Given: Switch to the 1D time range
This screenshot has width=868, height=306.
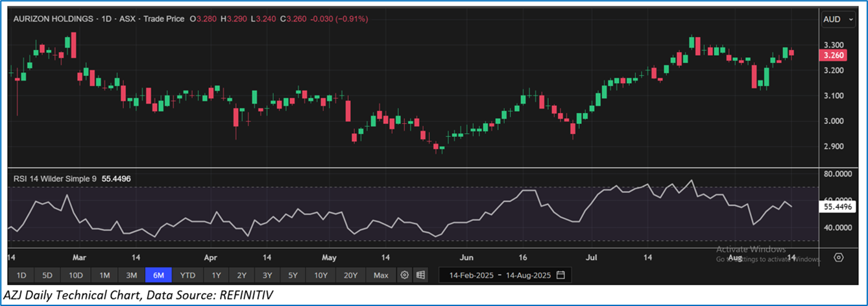Looking at the screenshot, I should (21, 275).
